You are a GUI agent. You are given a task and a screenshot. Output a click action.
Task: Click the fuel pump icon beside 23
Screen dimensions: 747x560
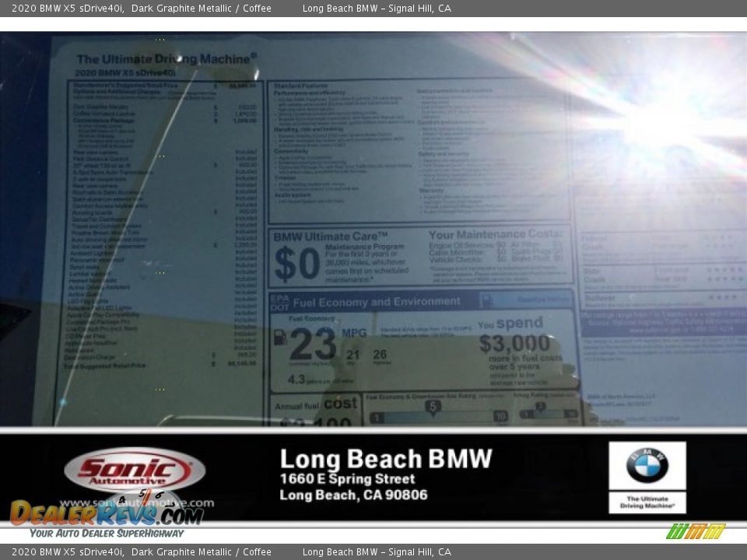pos(279,337)
